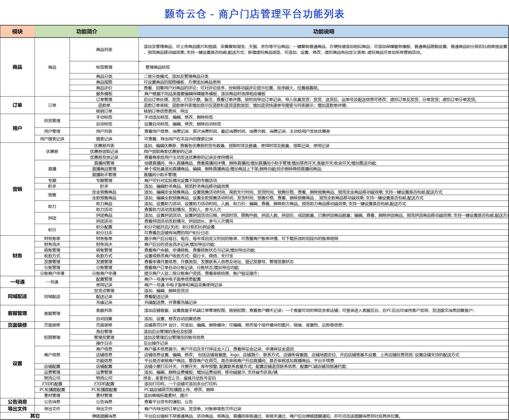Select the 管理员管理 cell

pos(104,338)
